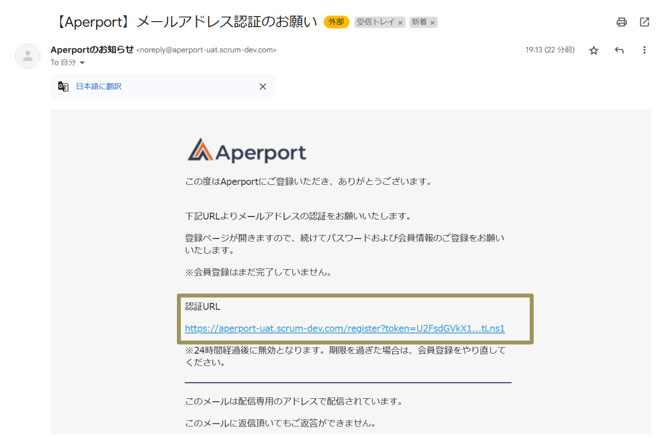Open the three-dot more options menu
Viewport: 670px width, 438px height.
point(644,50)
